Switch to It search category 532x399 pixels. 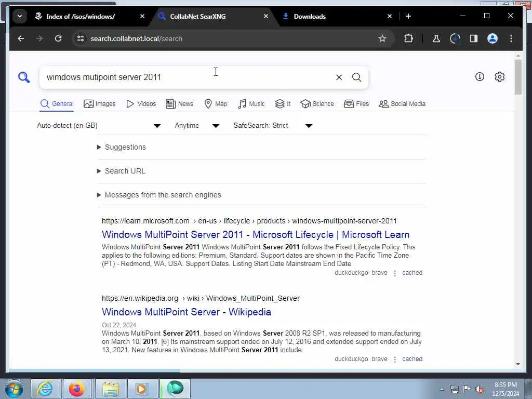pyautogui.click(x=283, y=104)
